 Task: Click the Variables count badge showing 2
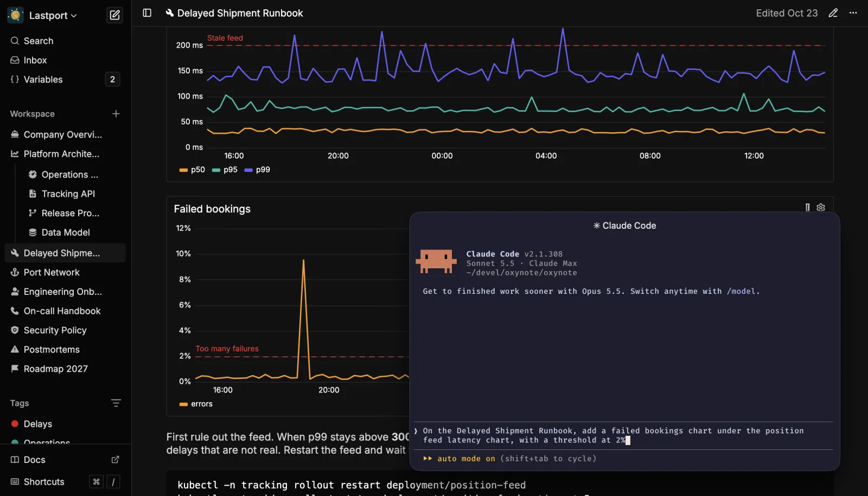click(112, 79)
